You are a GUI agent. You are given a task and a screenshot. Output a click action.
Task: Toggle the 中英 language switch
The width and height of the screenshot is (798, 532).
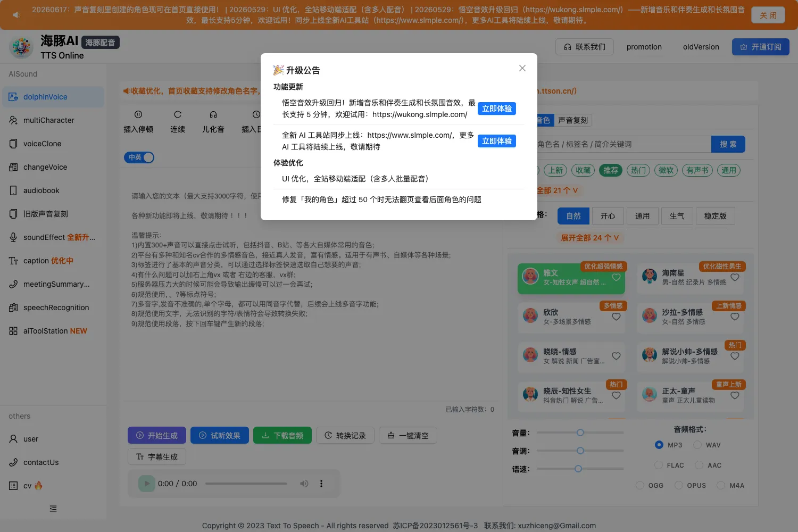coord(139,157)
